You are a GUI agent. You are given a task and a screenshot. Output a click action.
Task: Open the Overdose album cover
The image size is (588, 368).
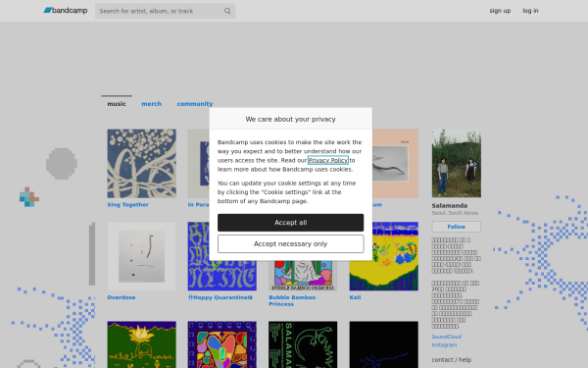142,256
